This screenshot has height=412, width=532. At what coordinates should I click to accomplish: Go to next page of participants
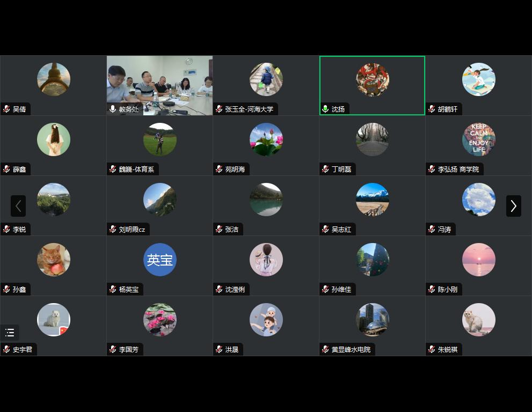click(x=513, y=206)
